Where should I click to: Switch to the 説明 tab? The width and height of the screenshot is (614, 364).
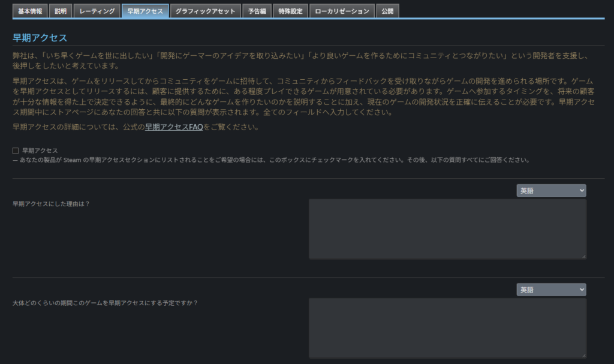(61, 11)
